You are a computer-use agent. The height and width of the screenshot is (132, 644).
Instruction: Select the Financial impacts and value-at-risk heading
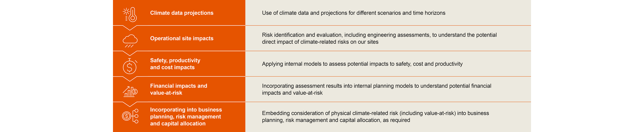179,89
